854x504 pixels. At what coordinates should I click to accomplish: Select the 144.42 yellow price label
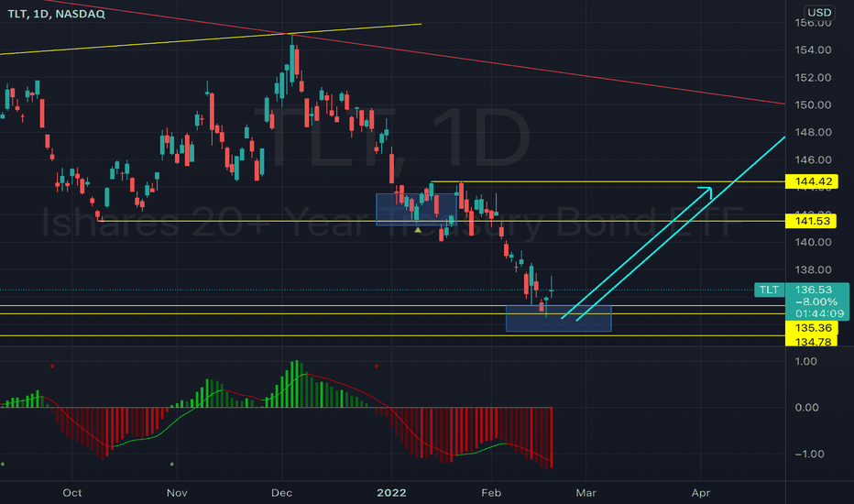[x=812, y=181]
